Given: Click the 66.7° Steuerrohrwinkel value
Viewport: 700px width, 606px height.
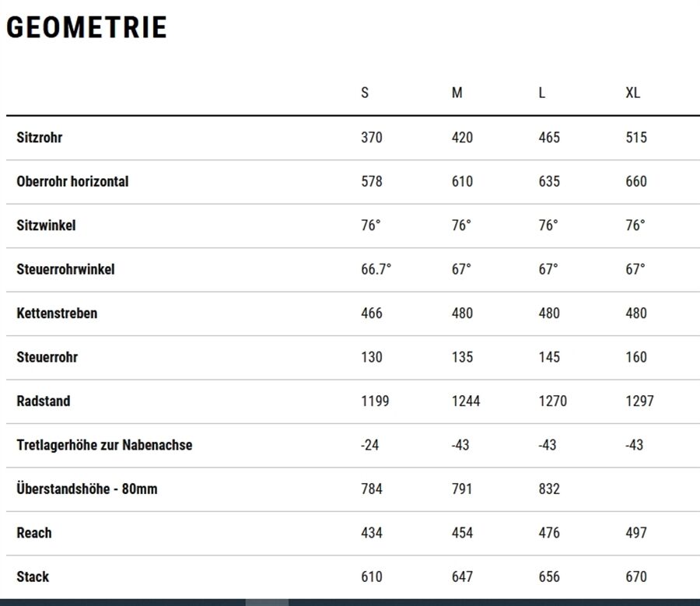Looking at the screenshot, I should coord(376,269).
